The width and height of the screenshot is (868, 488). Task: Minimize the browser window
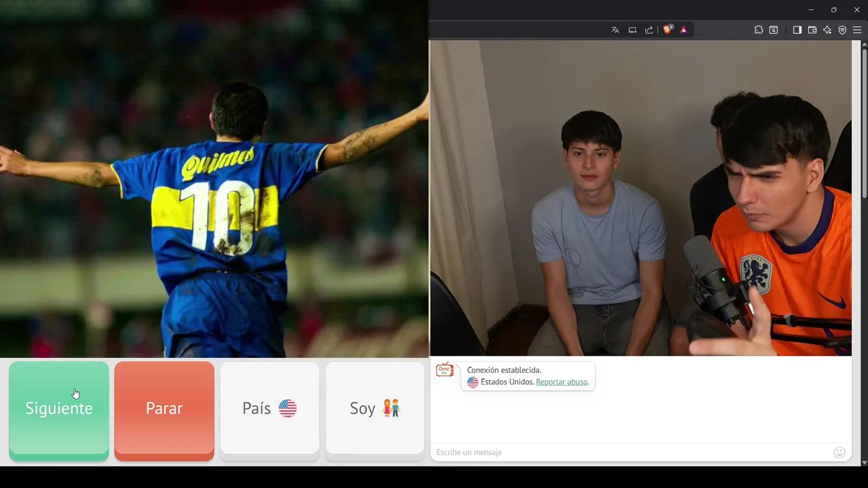coord(811,9)
